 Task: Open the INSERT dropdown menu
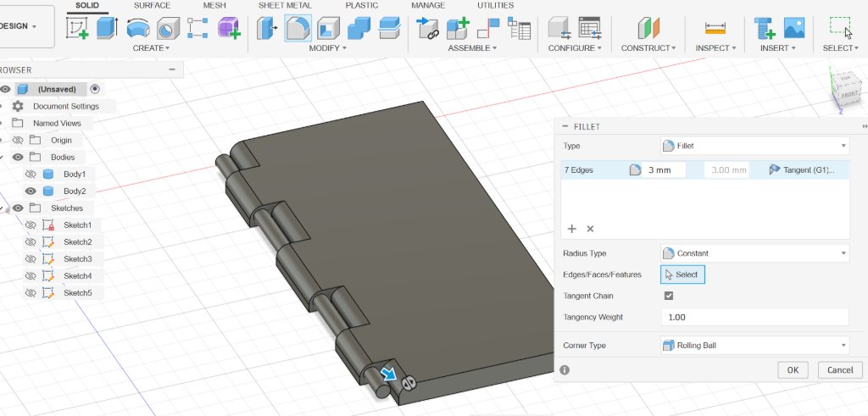click(x=777, y=48)
